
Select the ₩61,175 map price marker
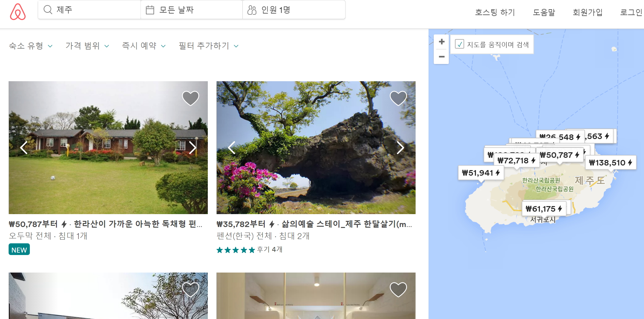(544, 209)
